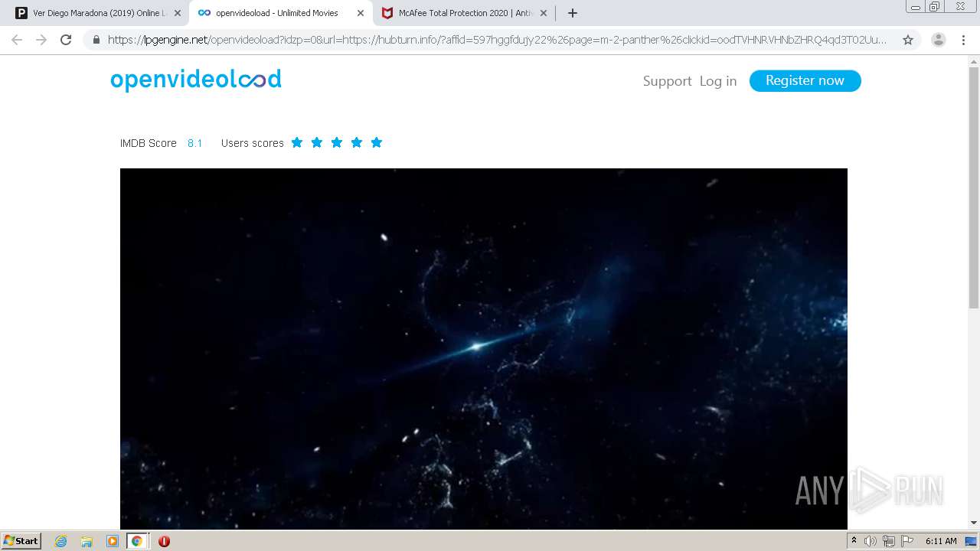The width and height of the screenshot is (980, 551).
Task: Click the scrollbar down arrow
Action: point(974,523)
